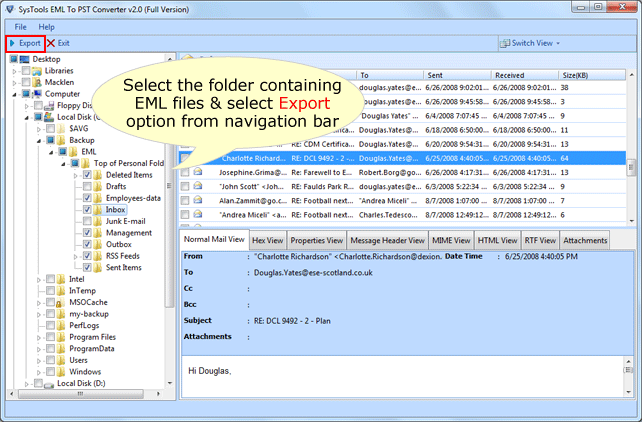
Task: Collapse the EML folder node
Action: [x=51, y=152]
